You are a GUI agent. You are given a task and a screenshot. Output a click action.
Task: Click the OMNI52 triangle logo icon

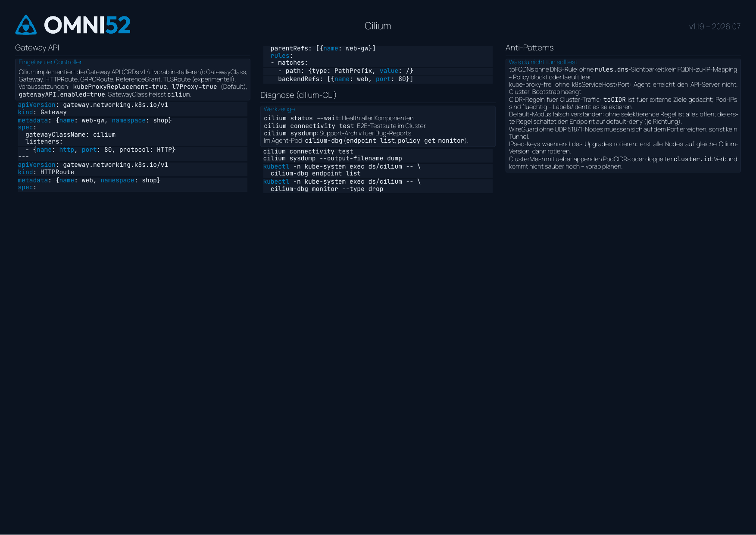(26, 25)
